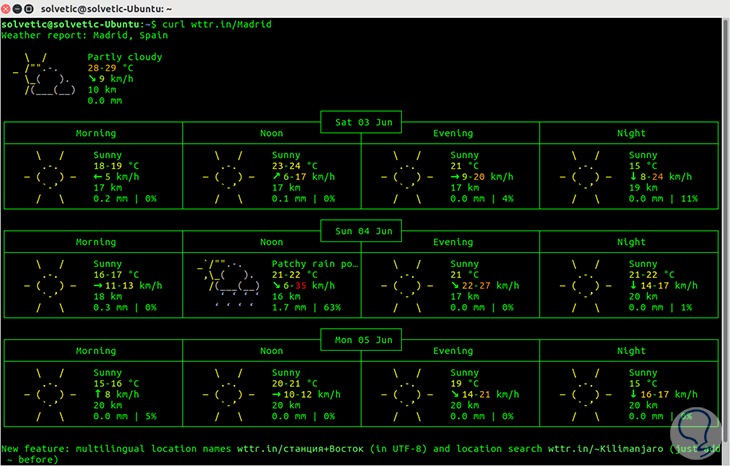The height and width of the screenshot is (466, 730).
Task: Click the command curl wttr.in/Madrid
Action: (217, 24)
